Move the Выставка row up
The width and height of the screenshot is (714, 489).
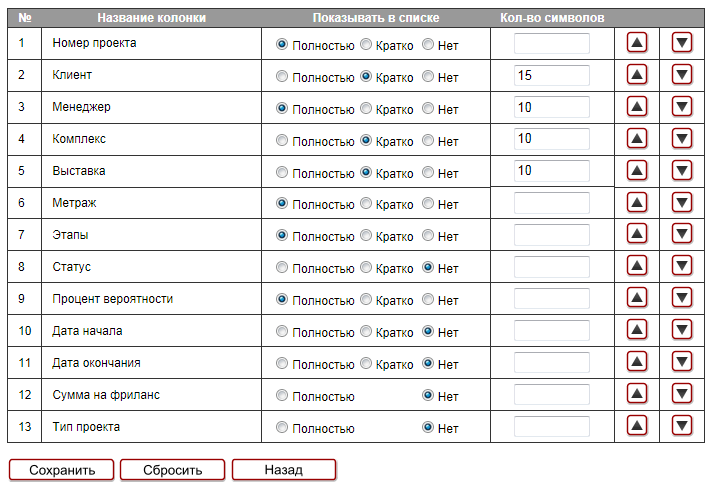[637, 171]
